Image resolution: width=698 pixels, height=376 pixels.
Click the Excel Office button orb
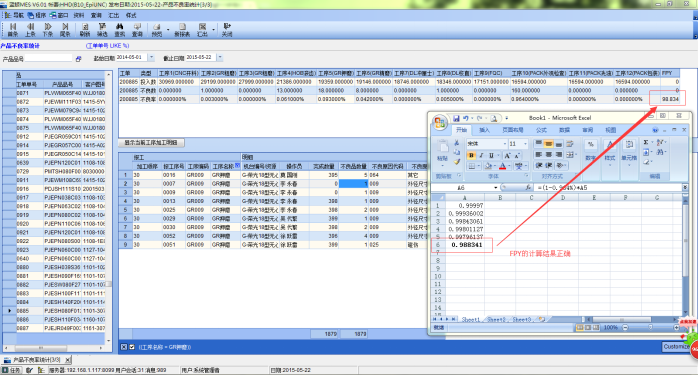coord(440,122)
